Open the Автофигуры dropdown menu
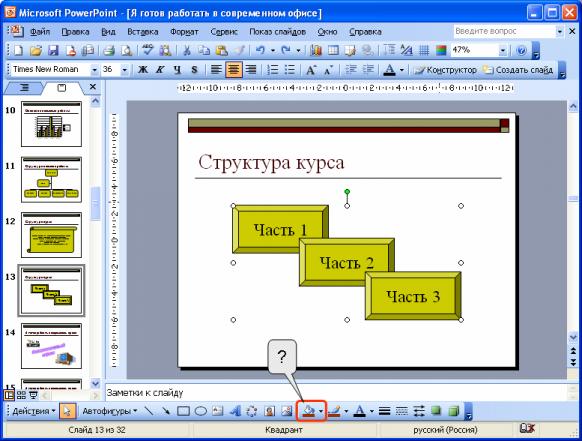Viewport: 582px width, 441px height. 109,411
